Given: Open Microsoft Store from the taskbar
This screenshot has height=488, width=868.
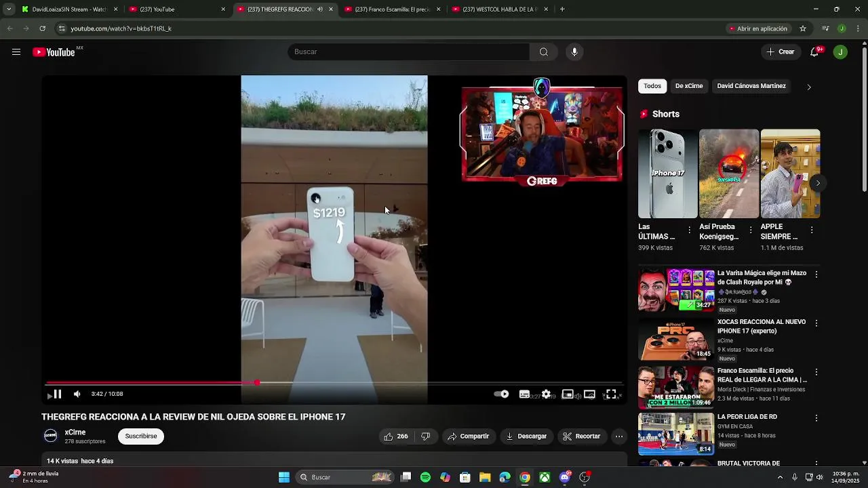Looking at the screenshot, I should [x=465, y=478].
